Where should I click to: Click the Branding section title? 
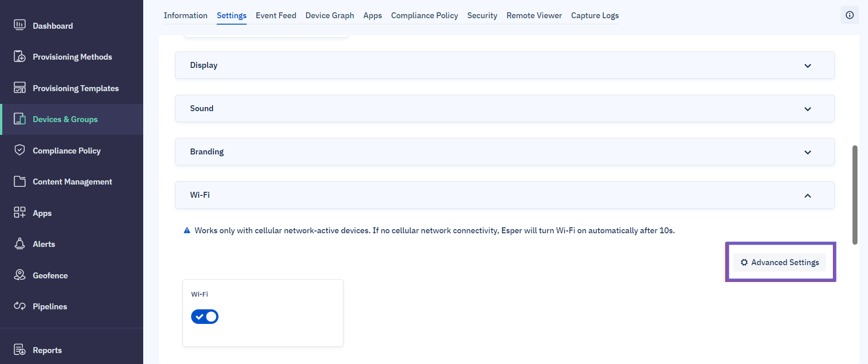[x=207, y=152]
